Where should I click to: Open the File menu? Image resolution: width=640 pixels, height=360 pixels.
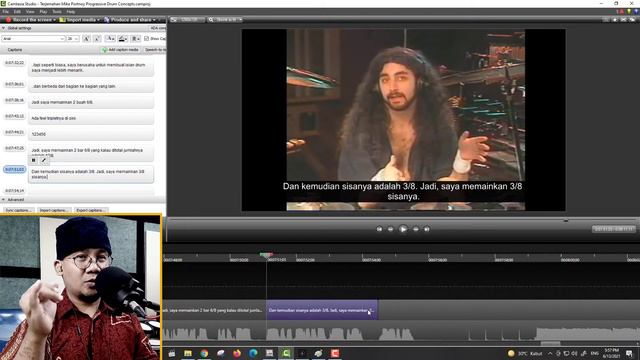click(x=5, y=12)
